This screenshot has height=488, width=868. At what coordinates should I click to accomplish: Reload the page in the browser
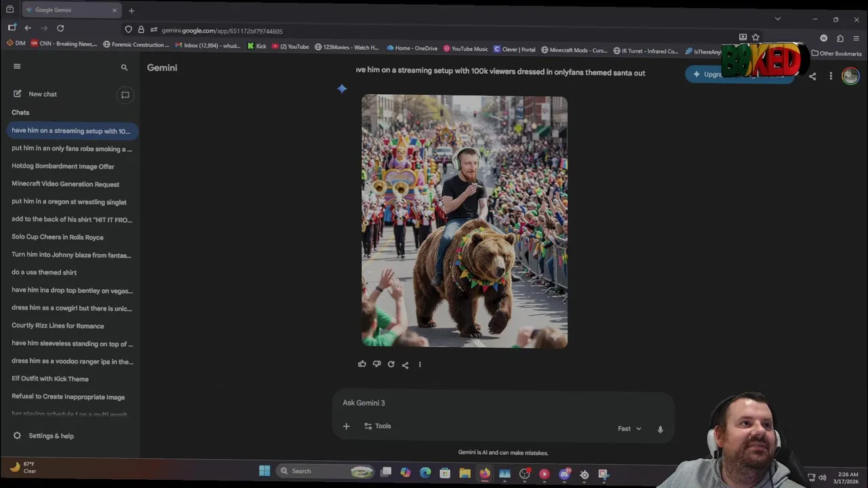(60, 28)
